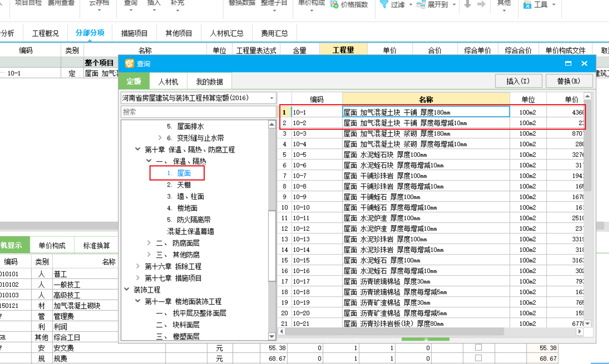Expand 第十七章 措施项目 node
Screen dimensions: 609x364
138,278
